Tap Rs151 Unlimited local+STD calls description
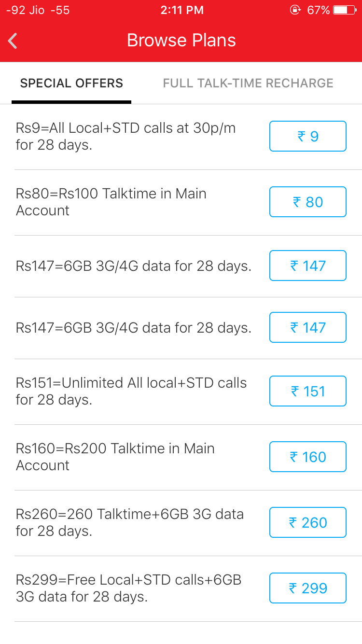This screenshot has width=362, height=644. click(131, 391)
